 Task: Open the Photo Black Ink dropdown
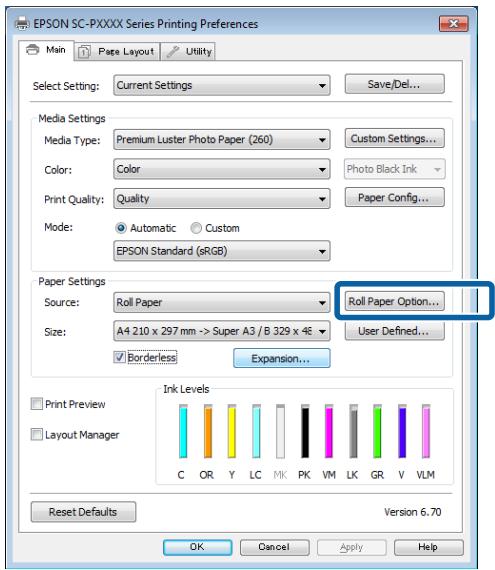tap(395, 169)
